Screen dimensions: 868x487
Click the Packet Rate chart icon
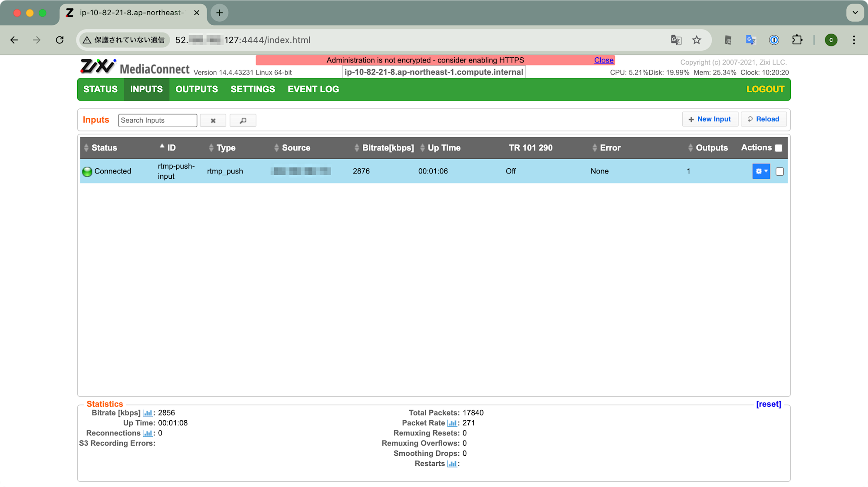[452, 423]
